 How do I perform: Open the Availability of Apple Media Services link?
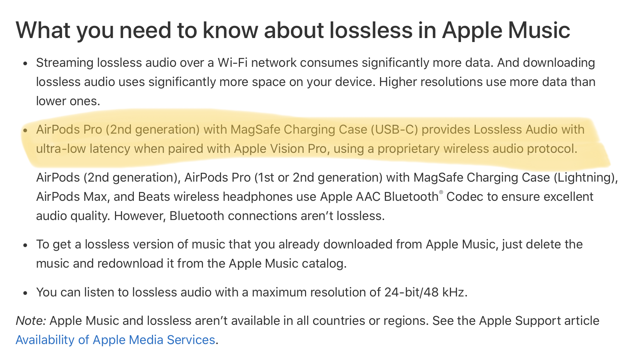[115, 340]
